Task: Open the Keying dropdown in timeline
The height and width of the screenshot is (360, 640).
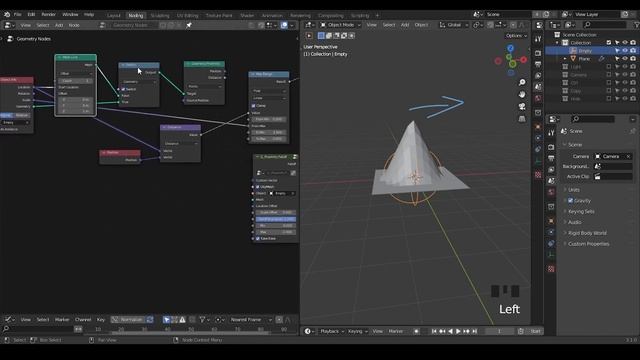Action: [x=358, y=331]
